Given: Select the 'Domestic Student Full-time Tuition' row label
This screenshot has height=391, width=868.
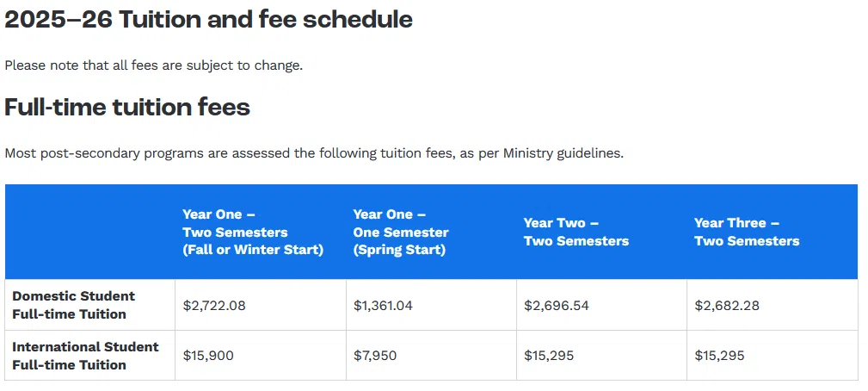Looking at the screenshot, I should click(x=74, y=305).
